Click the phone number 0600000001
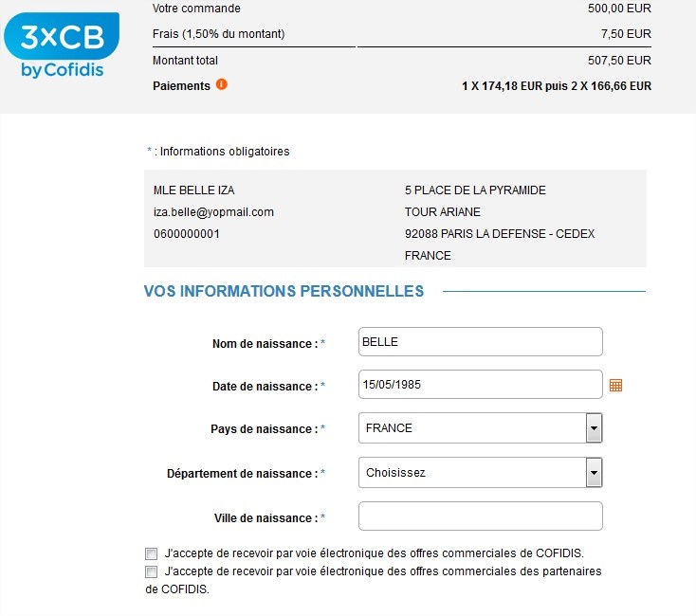Image resolution: width=696 pixels, height=616 pixels. [x=187, y=234]
